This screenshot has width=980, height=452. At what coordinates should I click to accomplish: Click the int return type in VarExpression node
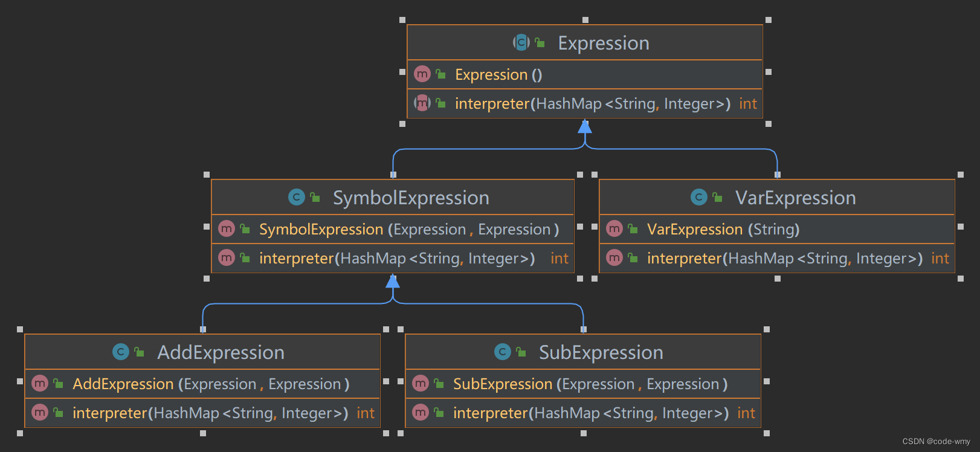click(x=940, y=259)
